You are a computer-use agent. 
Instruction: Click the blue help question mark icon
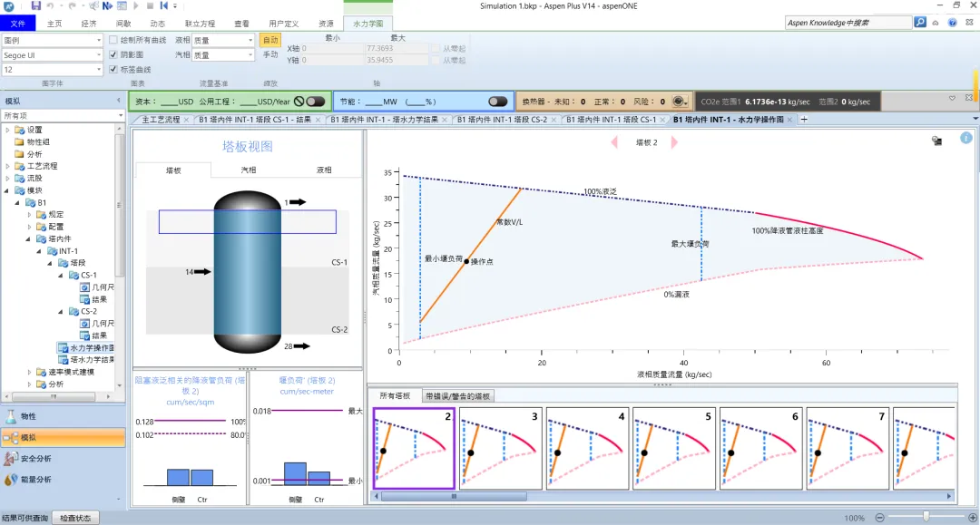(952, 23)
